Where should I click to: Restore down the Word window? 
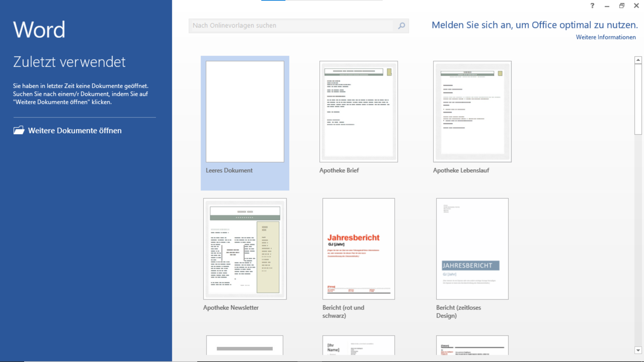pos(622,6)
